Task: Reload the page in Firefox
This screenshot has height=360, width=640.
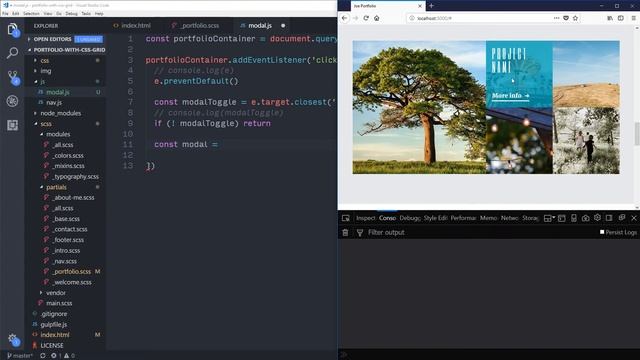Action: [x=366, y=18]
